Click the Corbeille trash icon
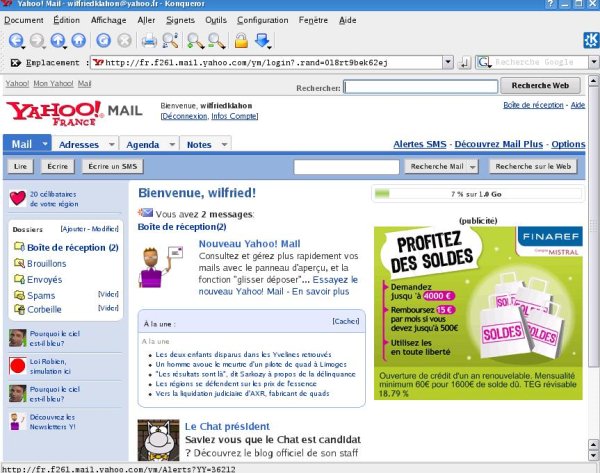Viewport: 600px width, 473px height. [x=19, y=309]
